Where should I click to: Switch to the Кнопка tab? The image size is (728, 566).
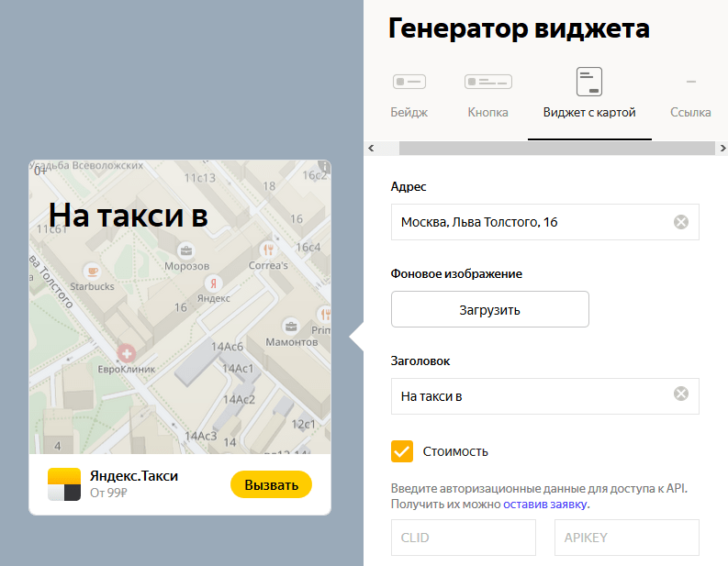(488, 112)
